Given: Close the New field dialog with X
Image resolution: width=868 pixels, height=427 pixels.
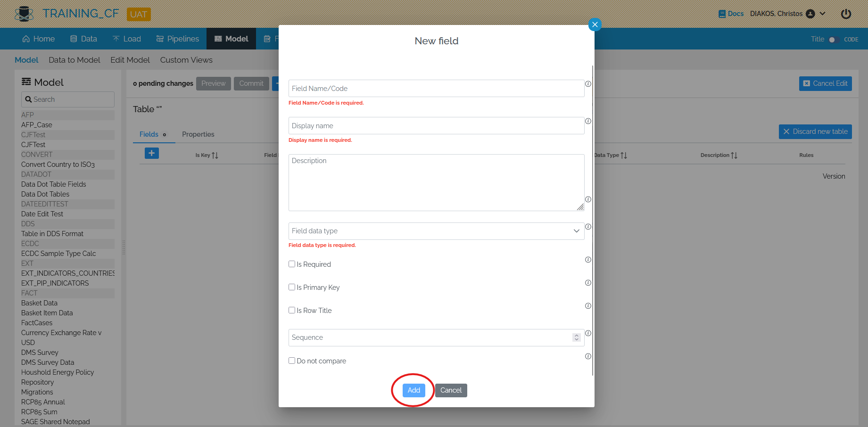Looking at the screenshot, I should 595,25.
